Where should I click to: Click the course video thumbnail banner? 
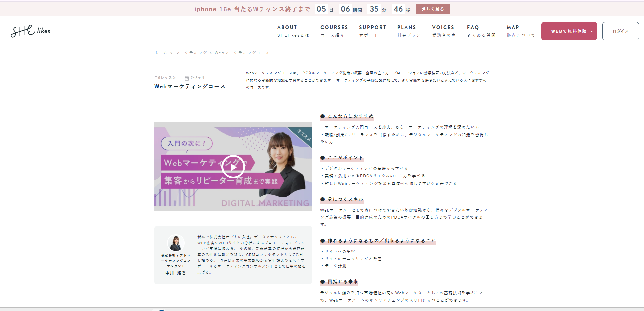pyautogui.click(x=233, y=167)
